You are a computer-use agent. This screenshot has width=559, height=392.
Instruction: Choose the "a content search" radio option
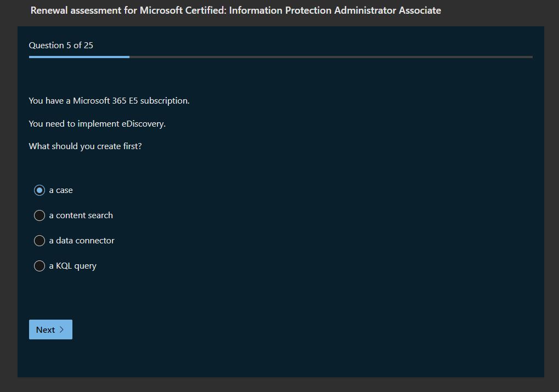[39, 215]
